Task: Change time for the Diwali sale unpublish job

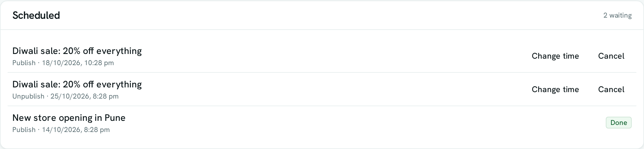Action: tap(555, 89)
